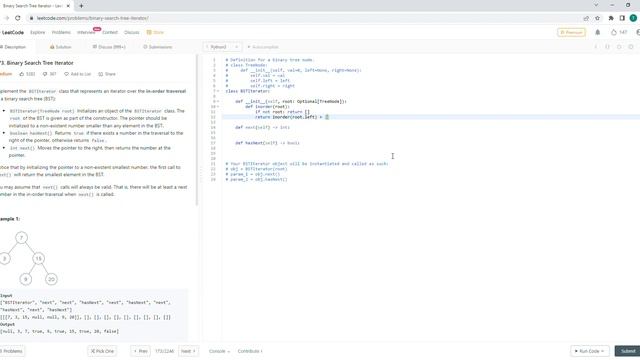Open the Problems list button at bottom
This screenshot has width=640, height=360.
coord(12,351)
